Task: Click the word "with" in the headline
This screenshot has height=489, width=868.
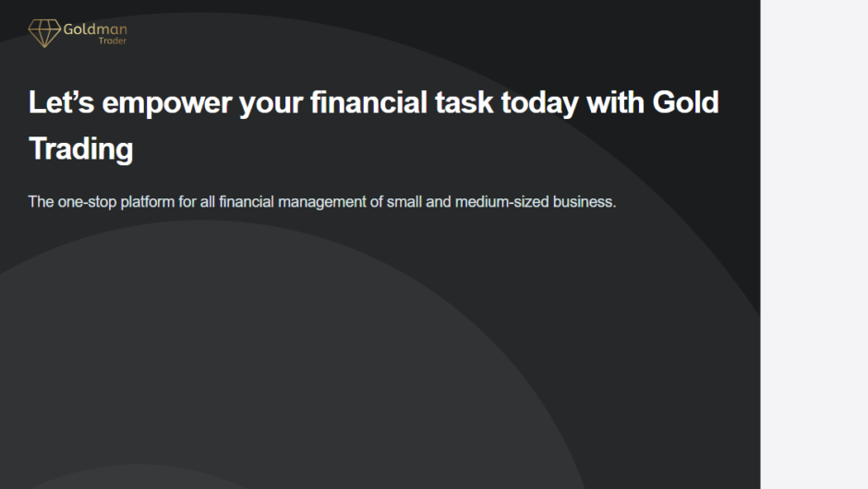Action: (616, 102)
